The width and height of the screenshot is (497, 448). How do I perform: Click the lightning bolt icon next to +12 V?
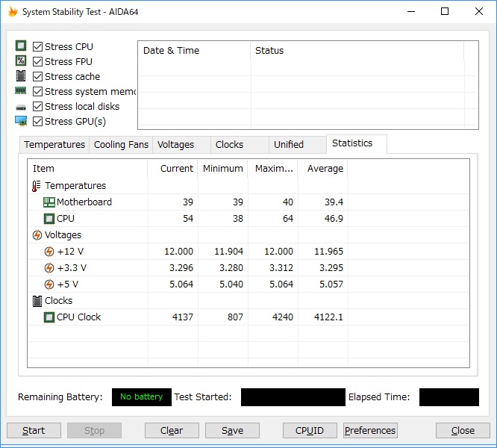tap(49, 252)
